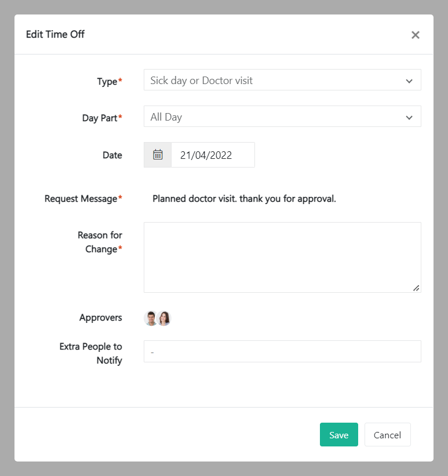
Task: Focus the Reason for Change text area
Action: [282, 257]
